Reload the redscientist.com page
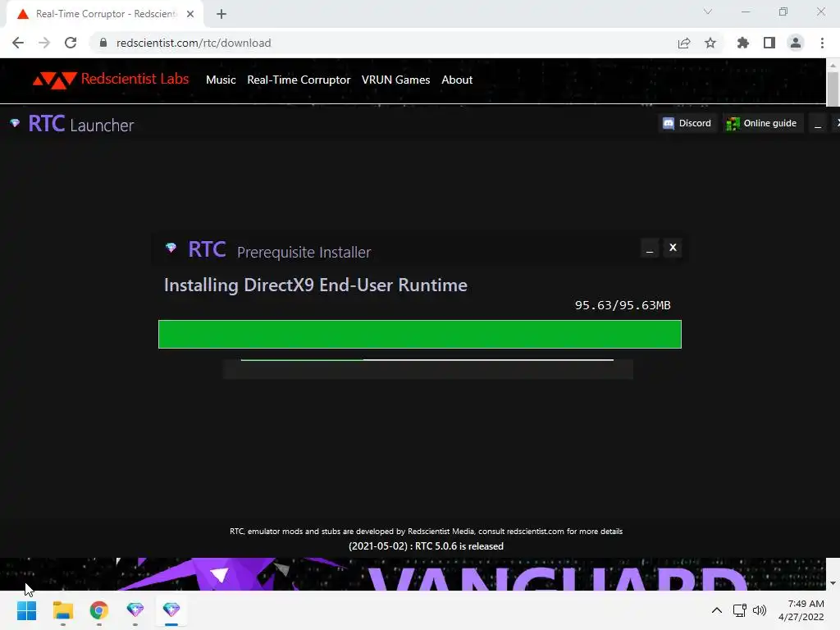This screenshot has width=840, height=630. (x=71, y=43)
